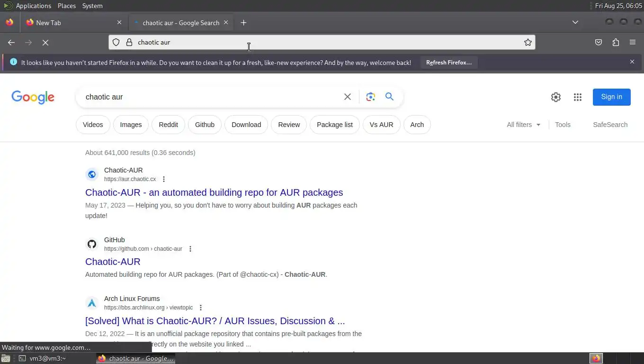Open a new tab with plus
The height and width of the screenshot is (364, 644).
pos(243,23)
